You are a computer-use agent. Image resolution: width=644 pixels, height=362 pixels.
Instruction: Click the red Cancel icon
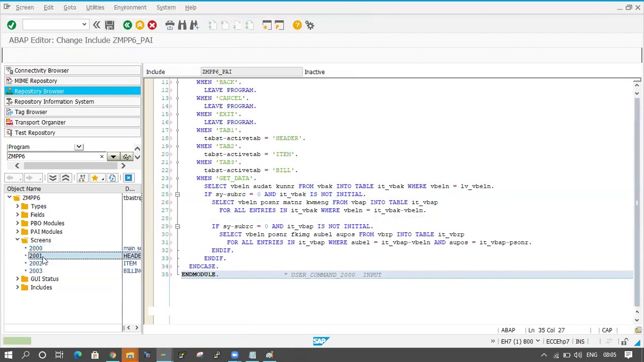152,25
